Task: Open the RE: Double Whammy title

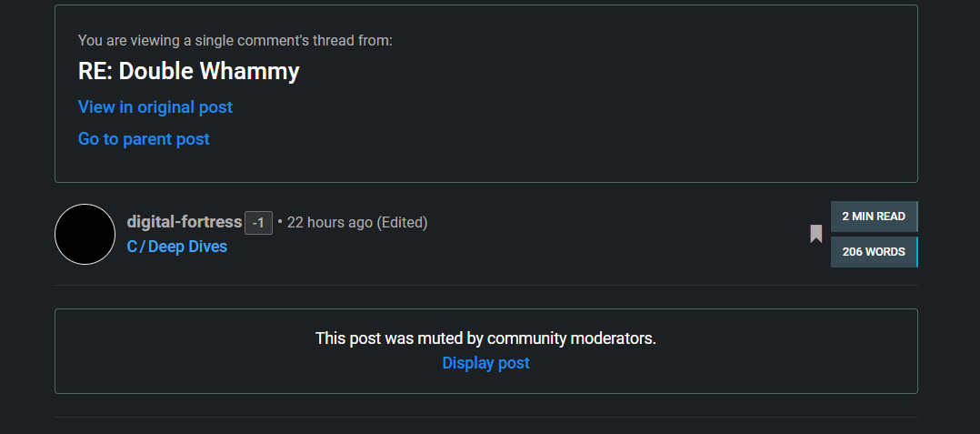Action: [x=189, y=71]
